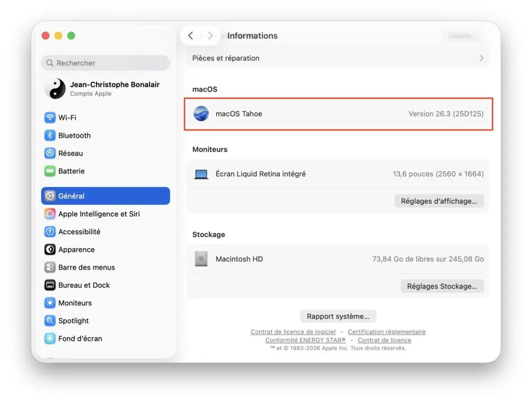Open the Rapport système report
The width and height of the screenshot is (532, 404).
pos(338,316)
